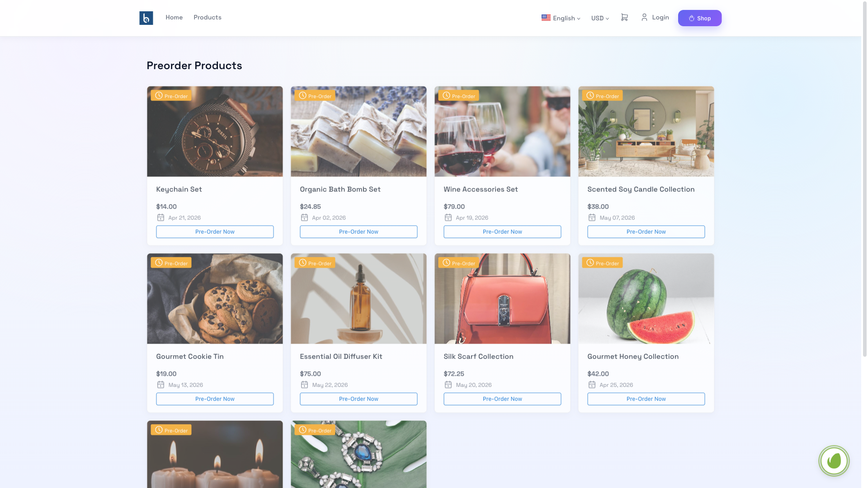Open the USD currency dropdown
This screenshot has height=488, width=868.
600,18
